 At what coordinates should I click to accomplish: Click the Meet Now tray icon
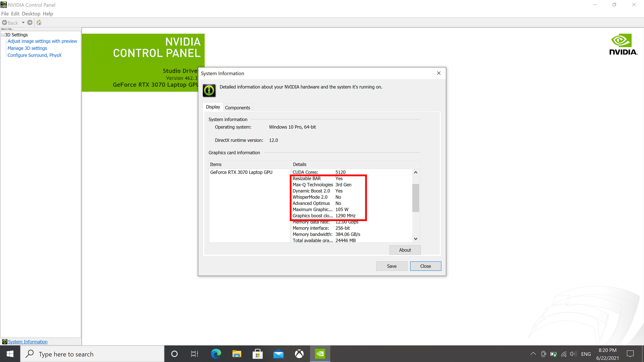click(543, 354)
